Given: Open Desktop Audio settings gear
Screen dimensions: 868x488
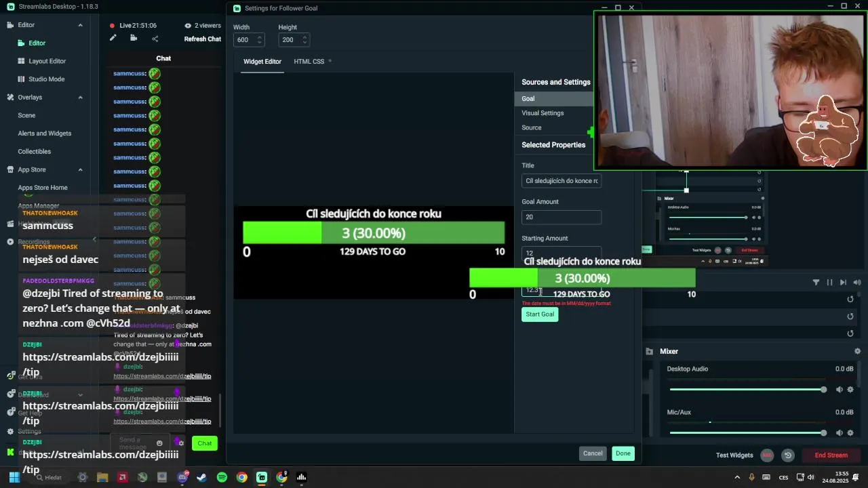Looking at the screenshot, I should (850, 390).
